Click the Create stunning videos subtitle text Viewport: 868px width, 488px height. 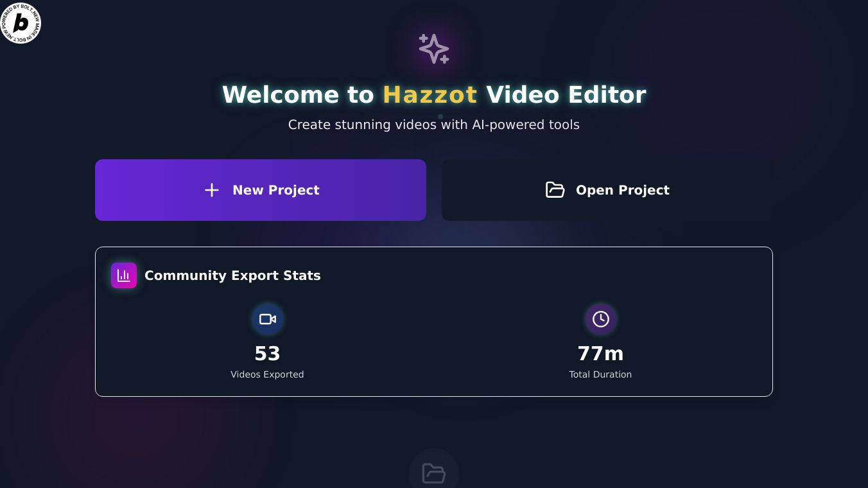(x=434, y=125)
